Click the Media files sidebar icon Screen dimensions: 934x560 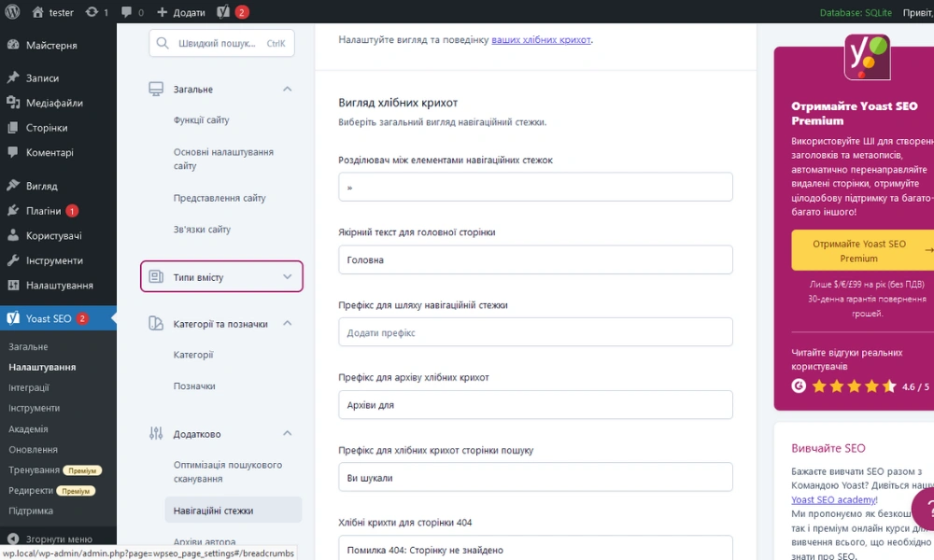[13, 104]
